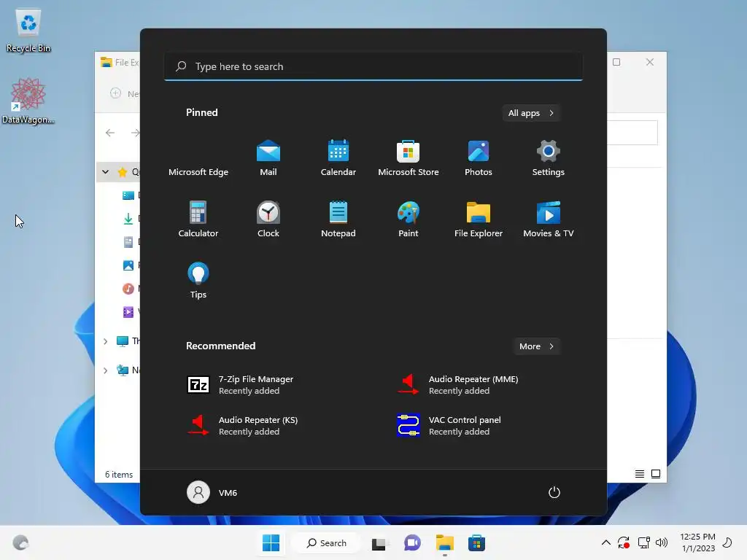
Task: Launch Calculator from pinned apps
Action: pos(198,219)
